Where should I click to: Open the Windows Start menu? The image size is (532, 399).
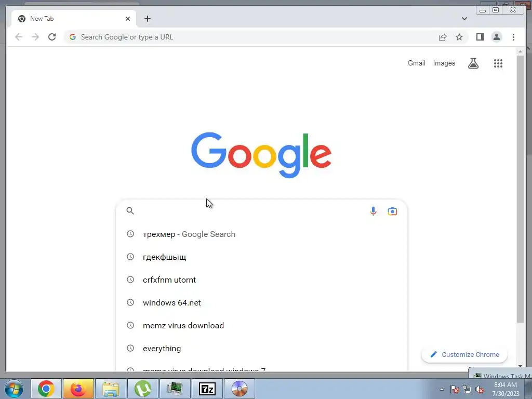tap(14, 389)
